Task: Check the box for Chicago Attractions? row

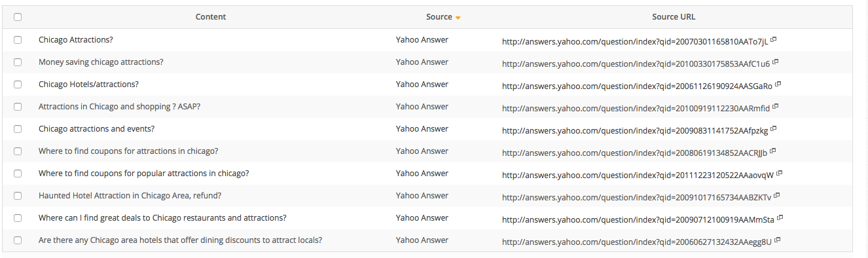Action: (x=18, y=40)
